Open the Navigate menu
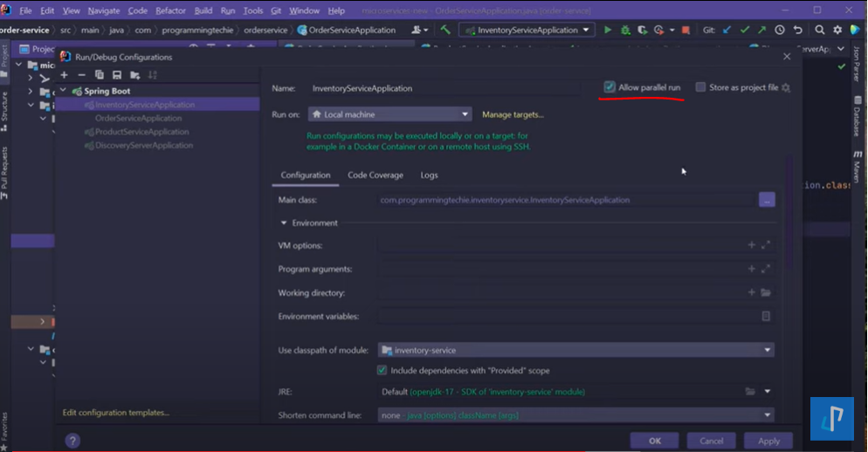Viewport: 868px width, 452px height. (x=104, y=10)
